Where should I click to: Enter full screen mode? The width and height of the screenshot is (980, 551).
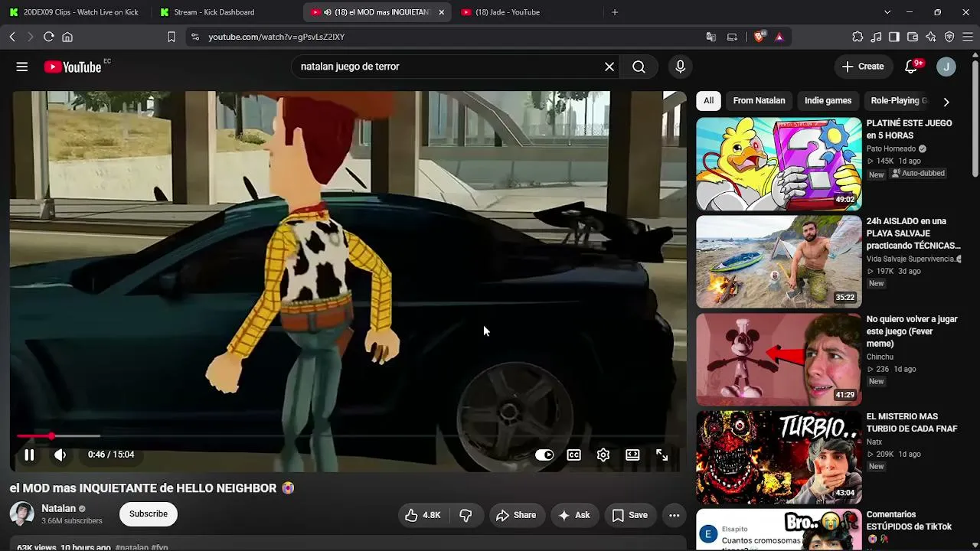(x=662, y=455)
